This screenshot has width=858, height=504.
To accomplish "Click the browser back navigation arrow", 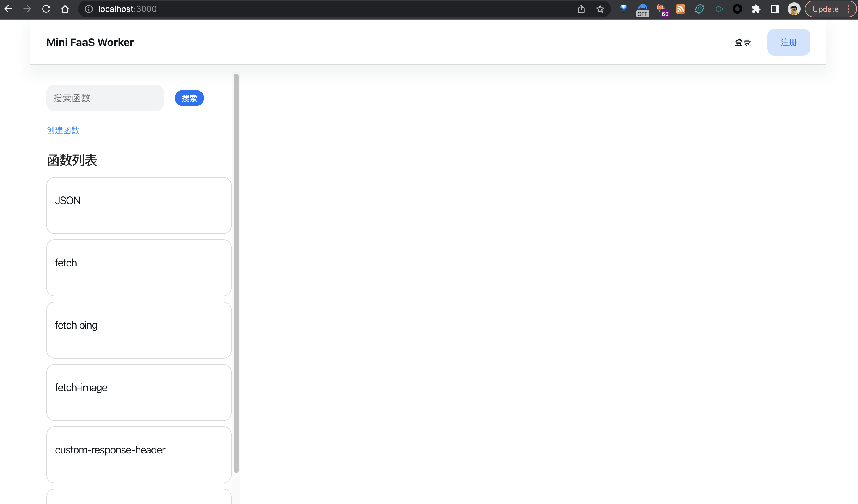I will click(9, 8).
